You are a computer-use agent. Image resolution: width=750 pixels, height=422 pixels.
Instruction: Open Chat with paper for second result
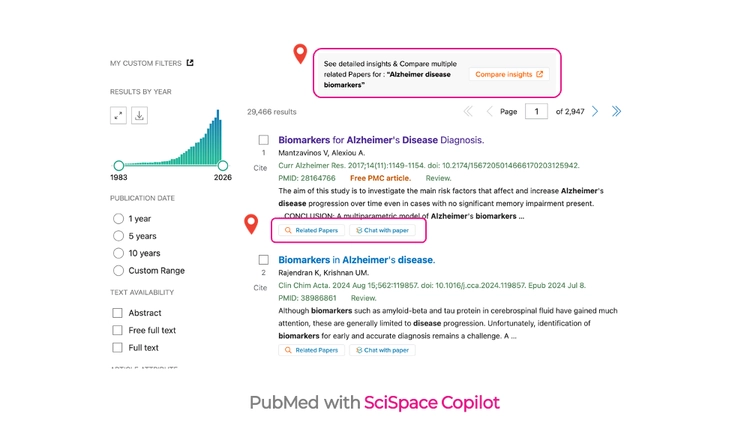[x=382, y=350]
